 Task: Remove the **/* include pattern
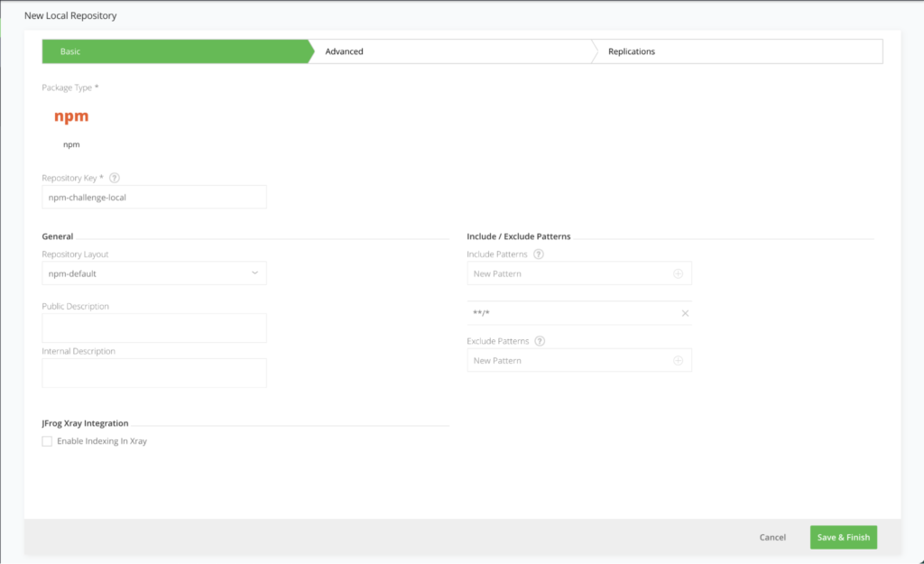point(685,313)
